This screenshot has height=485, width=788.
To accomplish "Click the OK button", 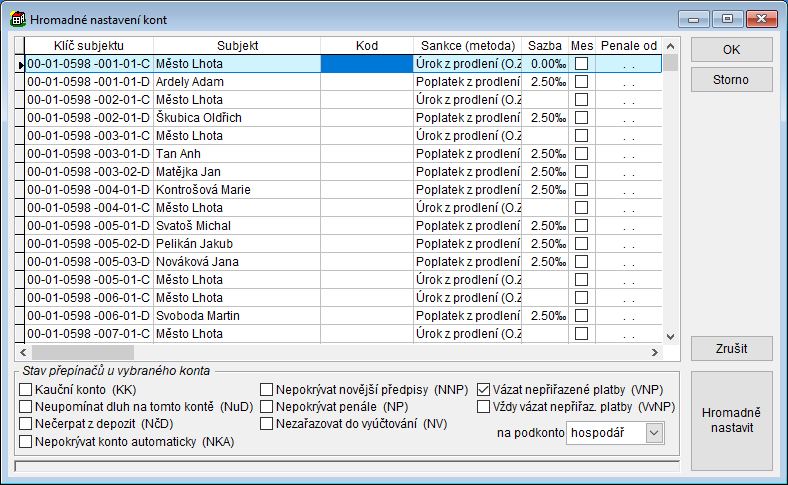I will pos(731,50).
